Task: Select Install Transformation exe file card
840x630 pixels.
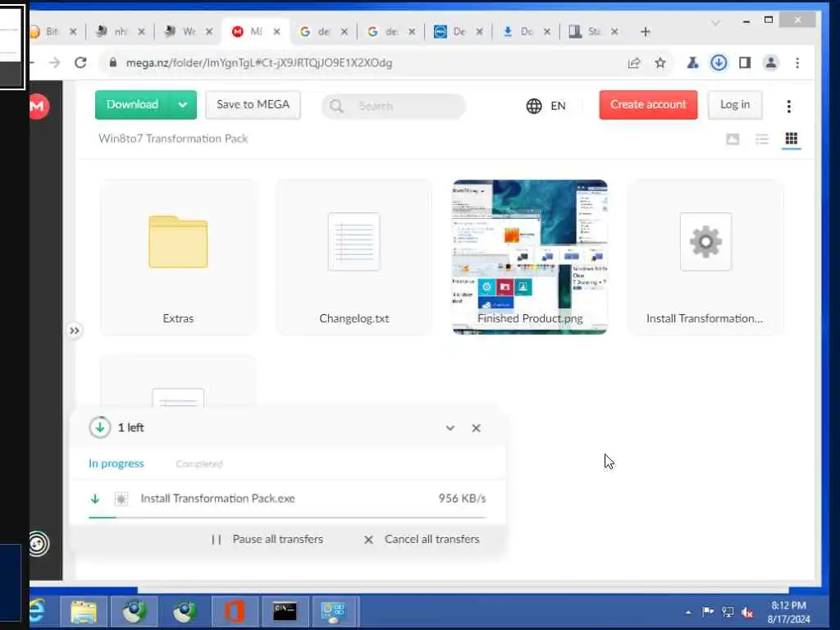Action: click(x=705, y=257)
